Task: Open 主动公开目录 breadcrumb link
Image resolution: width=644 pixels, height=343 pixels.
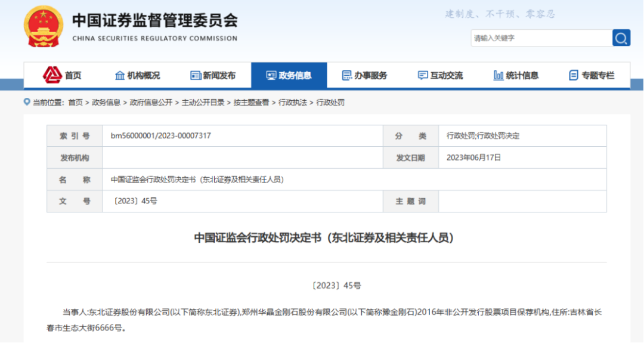Action: [x=203, y=103]
